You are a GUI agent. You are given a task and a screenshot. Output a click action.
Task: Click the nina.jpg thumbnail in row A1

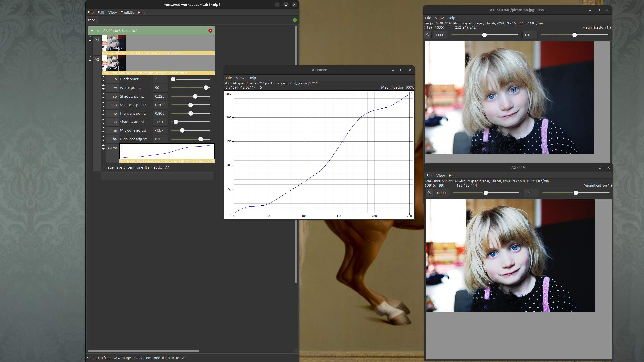[x=114, y=44]
